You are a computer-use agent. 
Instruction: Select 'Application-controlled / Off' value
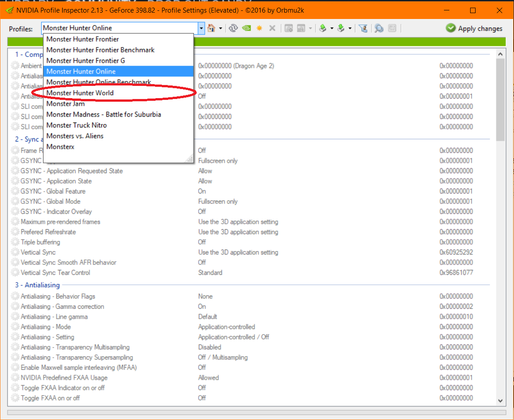[x=233, y=337]
